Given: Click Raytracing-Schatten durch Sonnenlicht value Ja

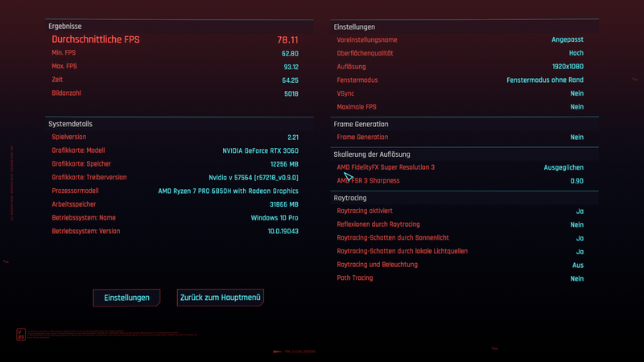Looking at the screenshot, I should click(580, 238).
